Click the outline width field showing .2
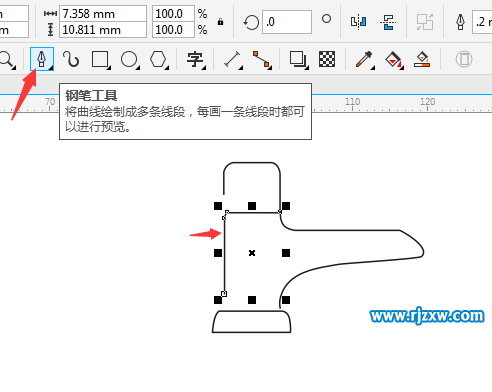 [x=482, y=22]
